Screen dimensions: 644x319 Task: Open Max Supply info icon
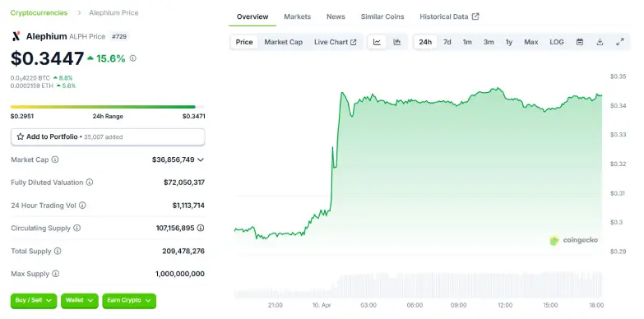55,274
